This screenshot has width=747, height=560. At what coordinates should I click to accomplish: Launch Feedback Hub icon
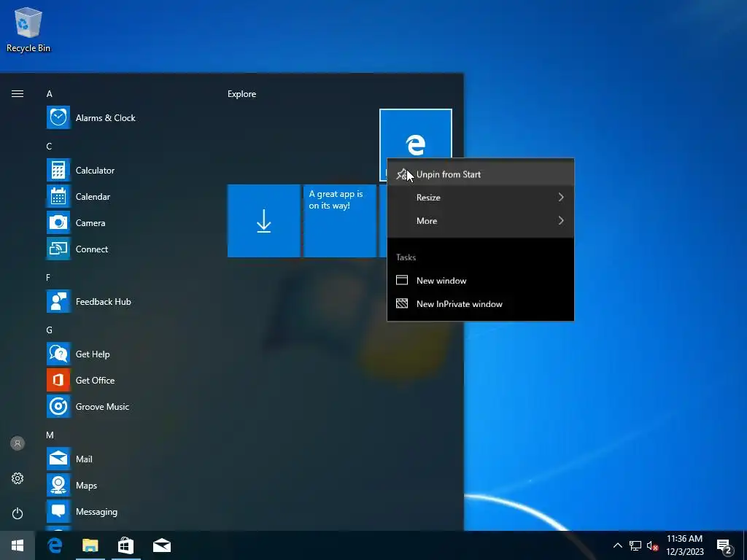(58, 301)
